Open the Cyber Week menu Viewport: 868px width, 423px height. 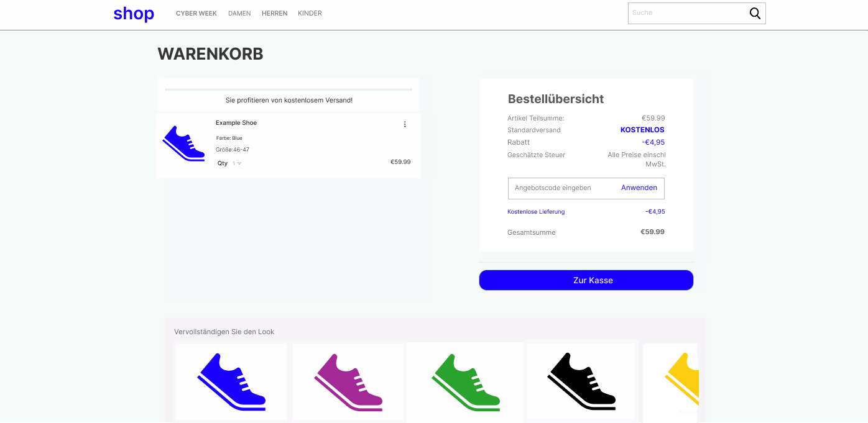[x=196, y=14]
